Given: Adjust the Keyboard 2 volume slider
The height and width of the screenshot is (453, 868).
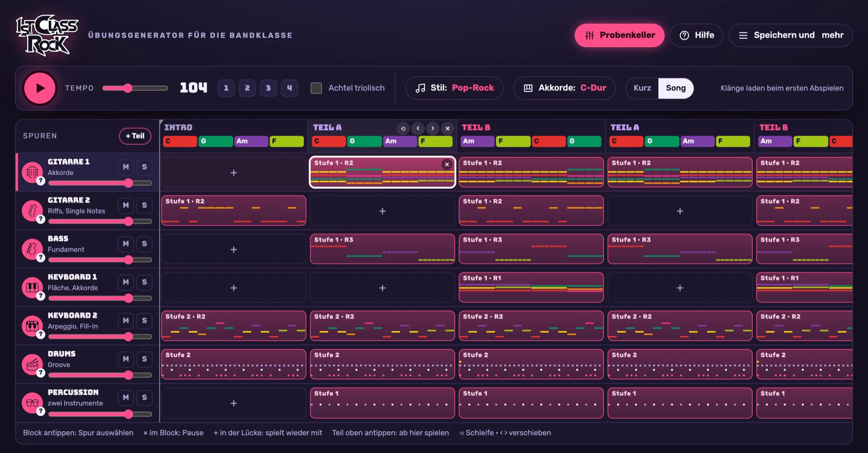Looking at the screenshot, I should [100, 337].
